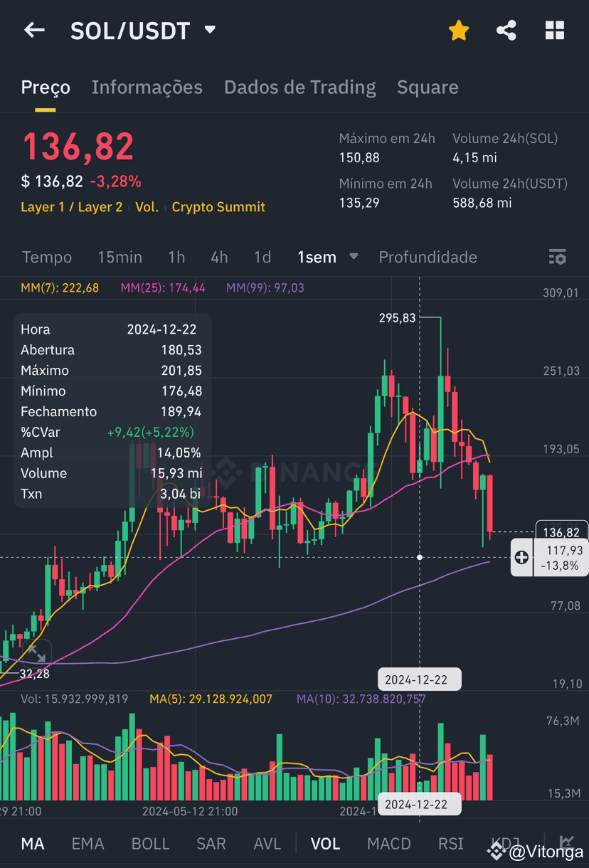Tap the Mínimo em 24h value 135,29

pos(359,203)
